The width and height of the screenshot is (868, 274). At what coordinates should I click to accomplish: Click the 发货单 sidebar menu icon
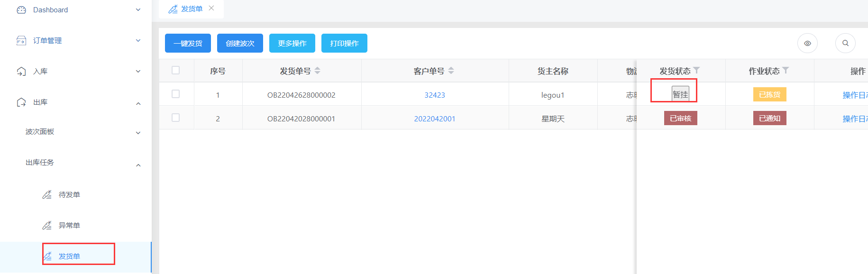tap(47, 256)
